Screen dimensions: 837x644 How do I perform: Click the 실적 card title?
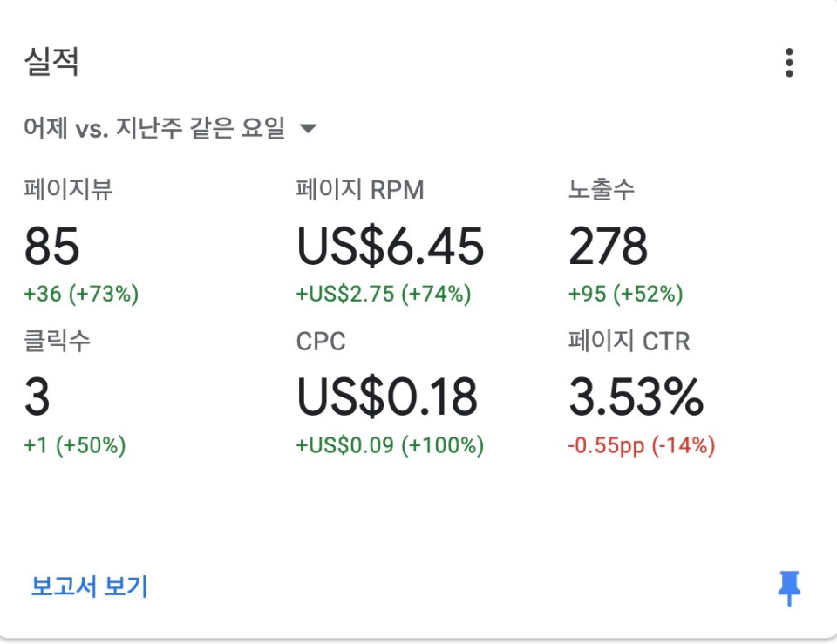[x=52, y=63]
